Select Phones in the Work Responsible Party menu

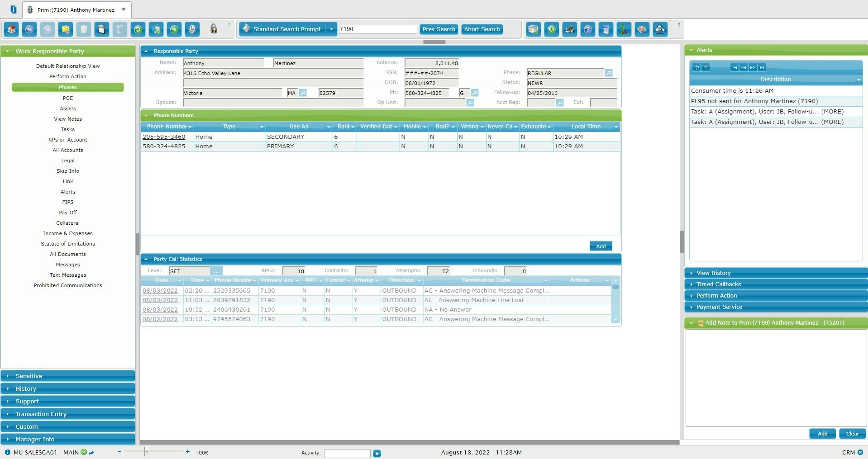pos(67,87)
